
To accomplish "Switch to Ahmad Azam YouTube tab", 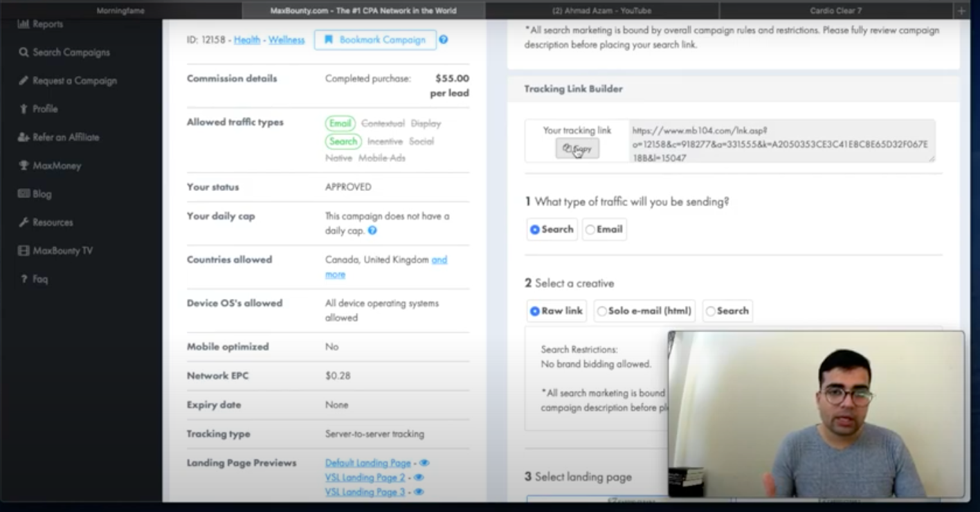I will click(601, 11).
